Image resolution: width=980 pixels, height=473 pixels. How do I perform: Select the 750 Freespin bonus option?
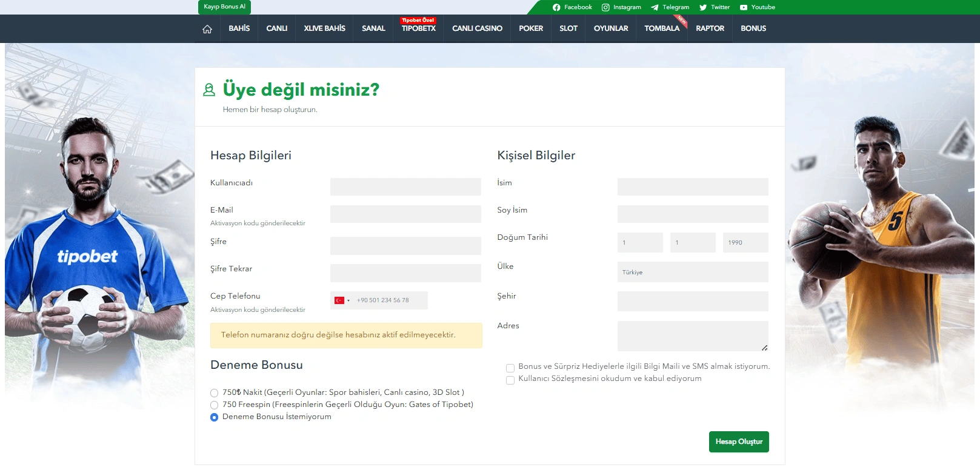[x=214, y=405]
